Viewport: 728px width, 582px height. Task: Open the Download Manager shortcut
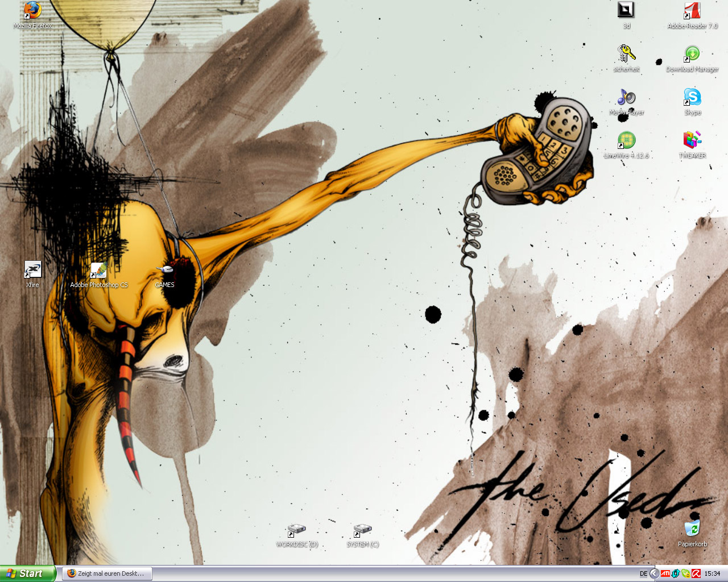(x=692, y=59)
